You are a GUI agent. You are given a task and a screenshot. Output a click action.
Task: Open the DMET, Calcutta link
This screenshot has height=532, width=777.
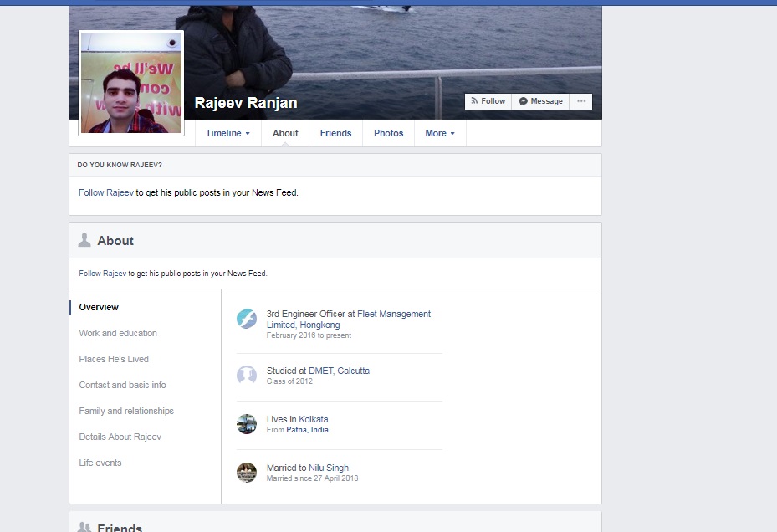tap(339, 371)
